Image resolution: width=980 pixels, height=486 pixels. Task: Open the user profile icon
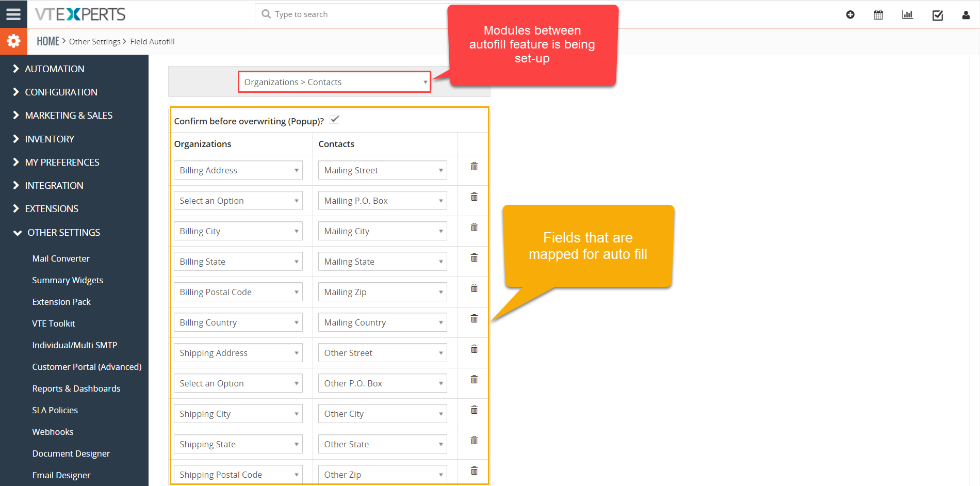point(966,15)
